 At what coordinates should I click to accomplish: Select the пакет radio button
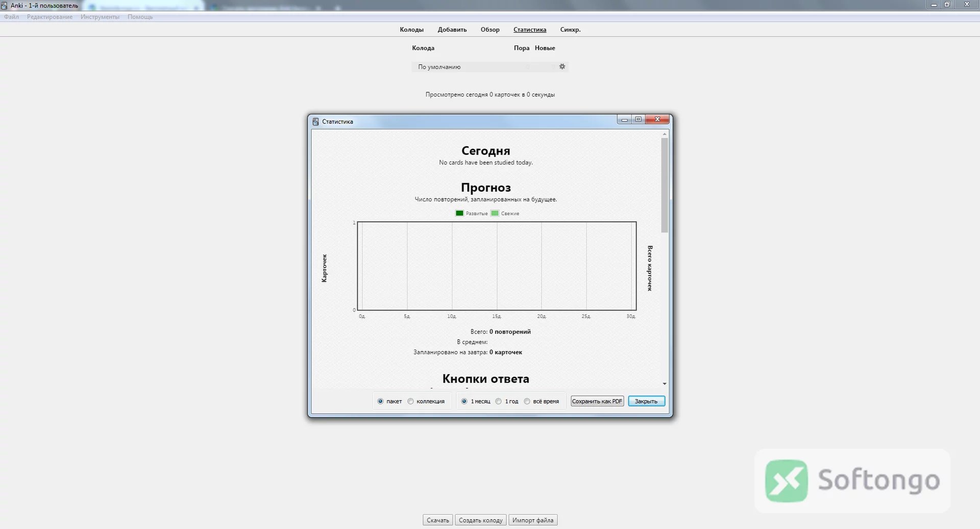tap(380, 401)
